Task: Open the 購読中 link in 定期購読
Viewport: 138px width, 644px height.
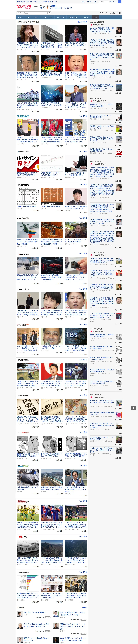Action: point(85,608)
